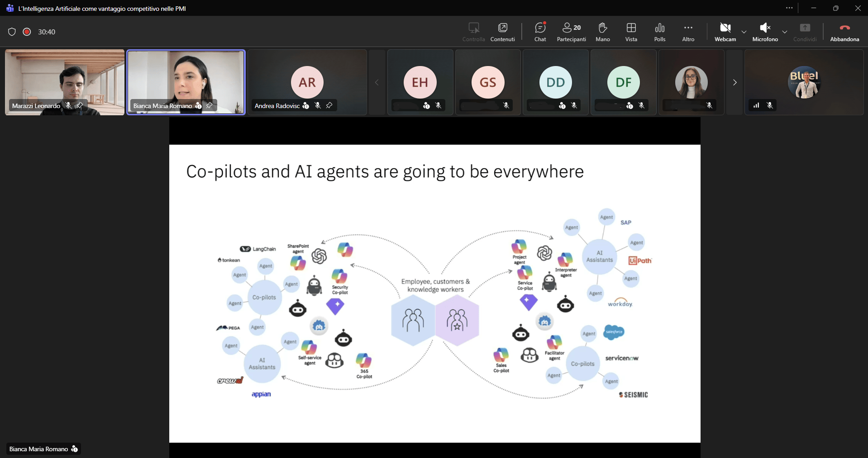The height and width of the screenshot is (458, 868).
Task: Select the Bluel profile picture tile
Action: click(x=804, y=82)
